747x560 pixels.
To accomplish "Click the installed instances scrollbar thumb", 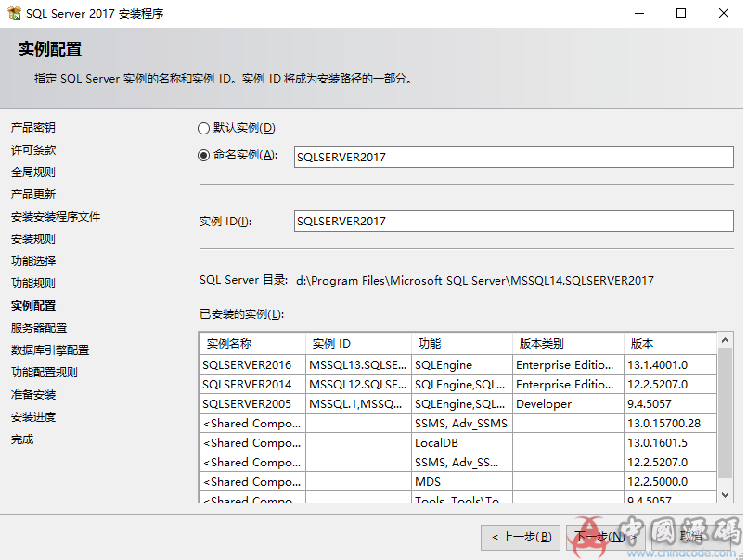I will click(x=725, y=413).
